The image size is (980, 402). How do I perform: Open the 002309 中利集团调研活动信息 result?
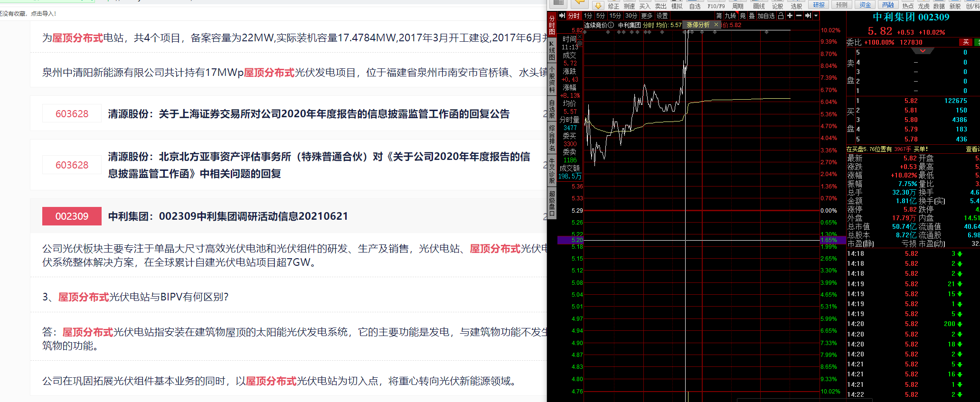pos(228,216)
